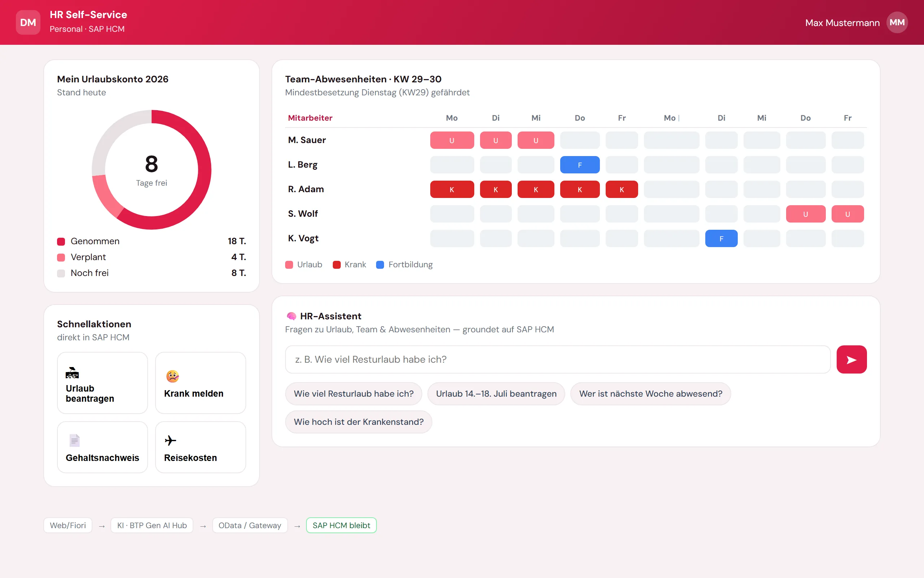
Task: Click employee name L. Berg
Action: pyautogui.click(x=303, y=164)
